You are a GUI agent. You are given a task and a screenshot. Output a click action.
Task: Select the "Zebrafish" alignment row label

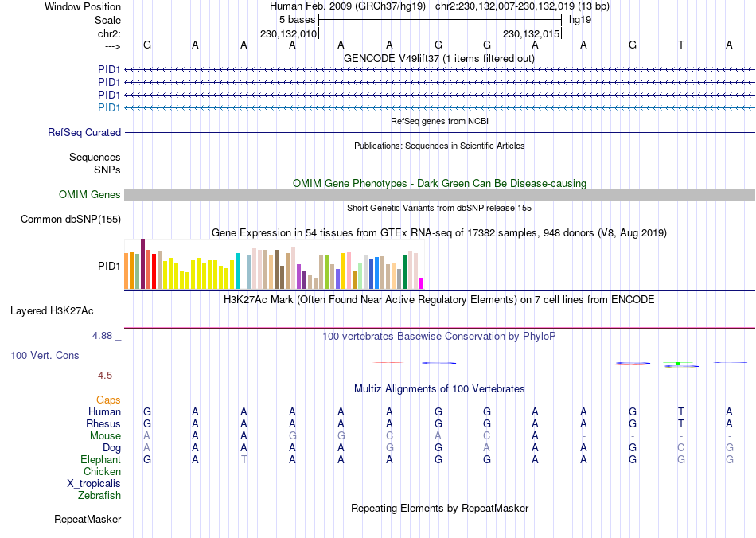[x=99, y=495]
